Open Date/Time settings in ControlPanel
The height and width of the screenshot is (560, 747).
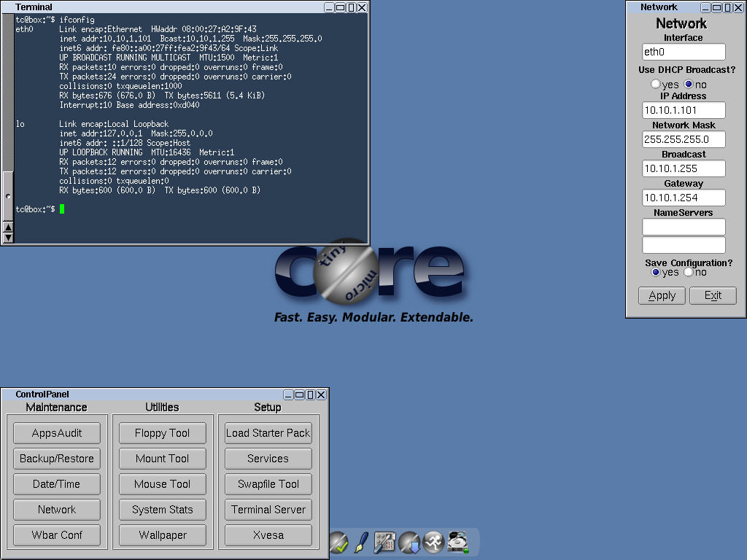click(x=57, y=484)
